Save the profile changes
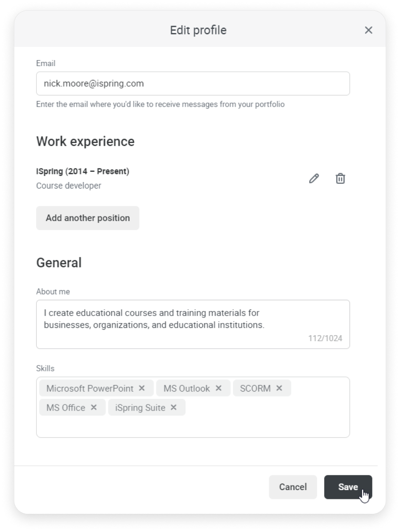400x532 pixels. pos(348,487)
